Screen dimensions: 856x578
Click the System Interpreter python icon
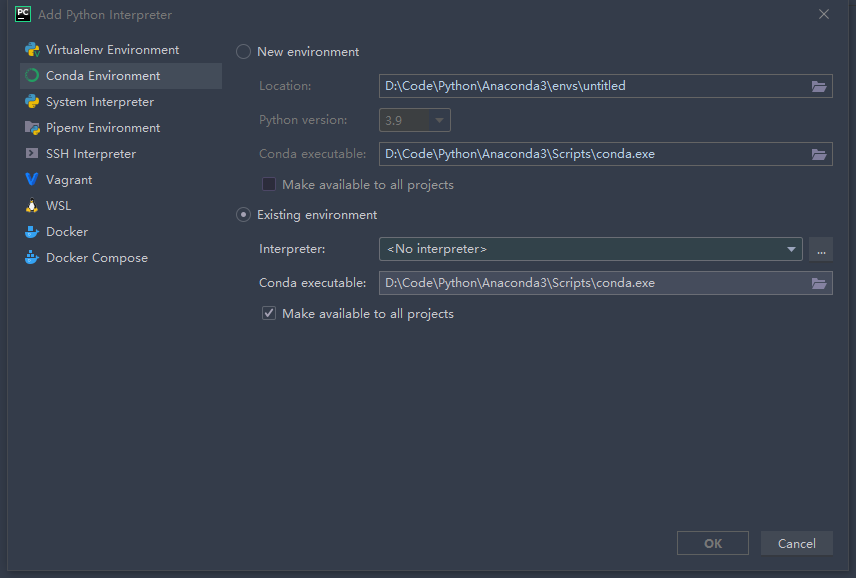coord(32,102)
